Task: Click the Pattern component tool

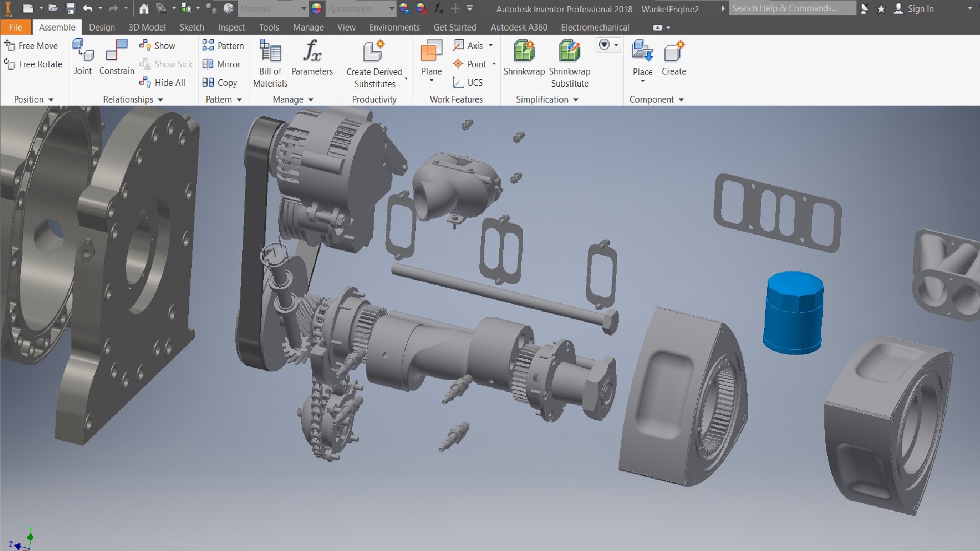Action: tap(223, 45)
